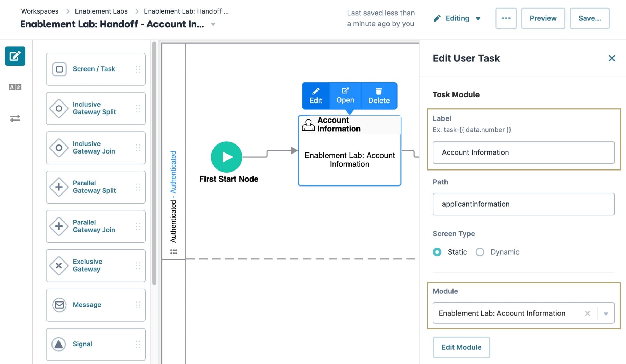Click drag handle on Parallel Gateway Split card

pos(138,187)
